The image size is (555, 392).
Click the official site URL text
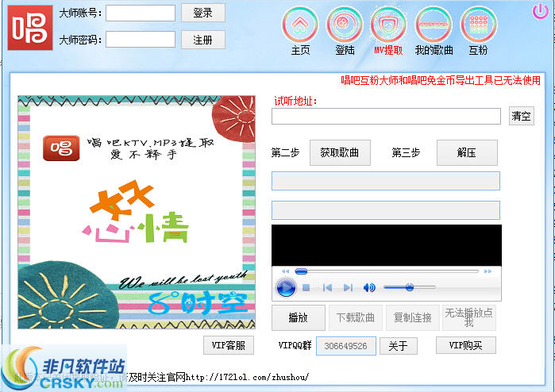click(x=248, y=377)
